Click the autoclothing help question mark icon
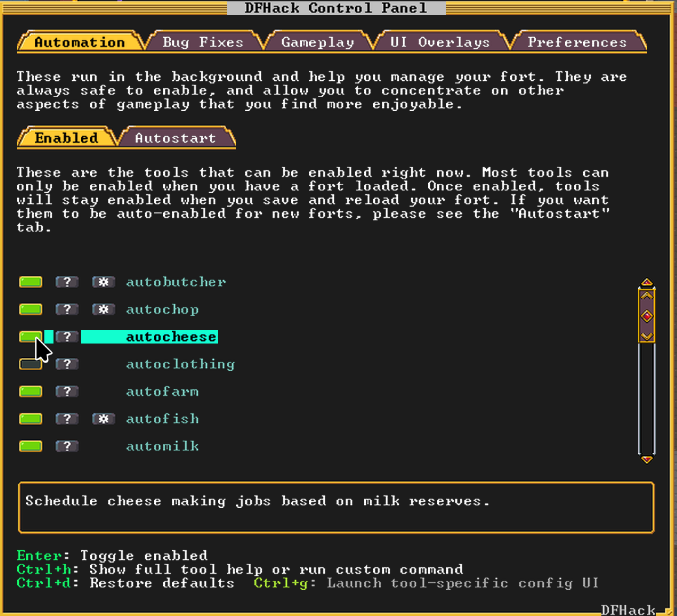The width and height of the screenshot is (677, 616). click(x=67, y=364)
